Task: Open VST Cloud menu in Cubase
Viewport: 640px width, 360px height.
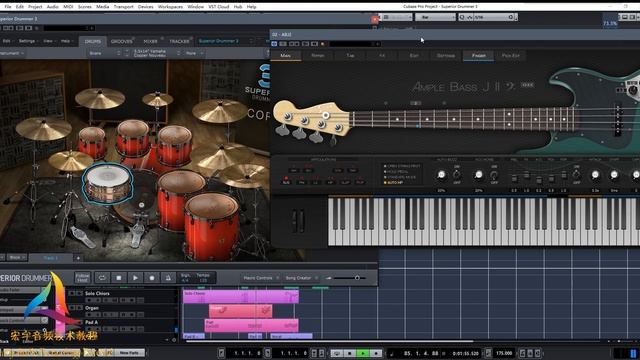Action: coord(219,7)
